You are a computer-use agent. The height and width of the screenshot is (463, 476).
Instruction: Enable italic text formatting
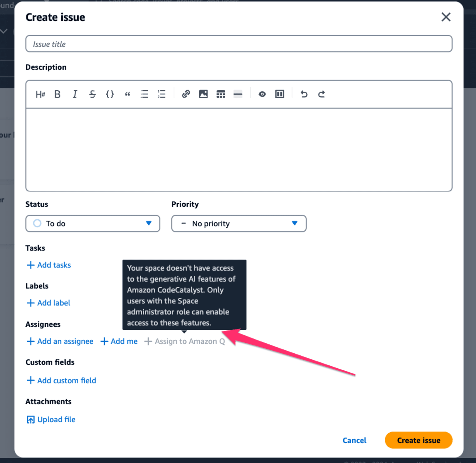click(75, 94)
